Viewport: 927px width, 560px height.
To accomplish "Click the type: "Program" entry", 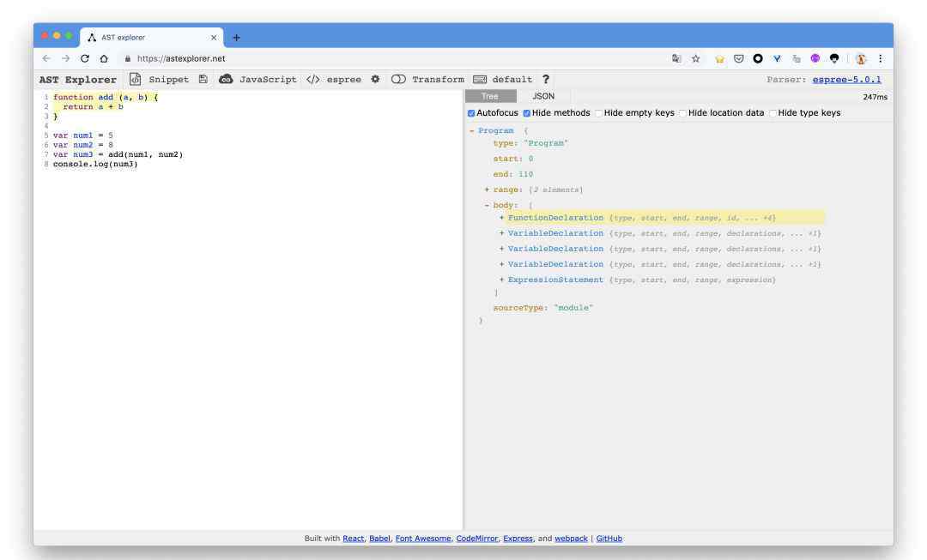I will (530, 143).
